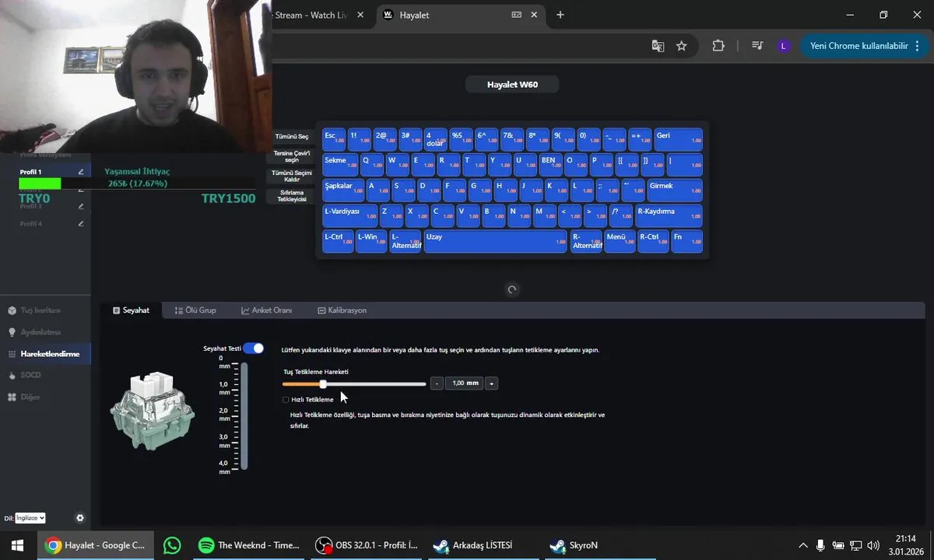The width and height of the screenshot is (934, 560).
Task: Select the L-Ctrl key
Action: click(x=338, y=241)
